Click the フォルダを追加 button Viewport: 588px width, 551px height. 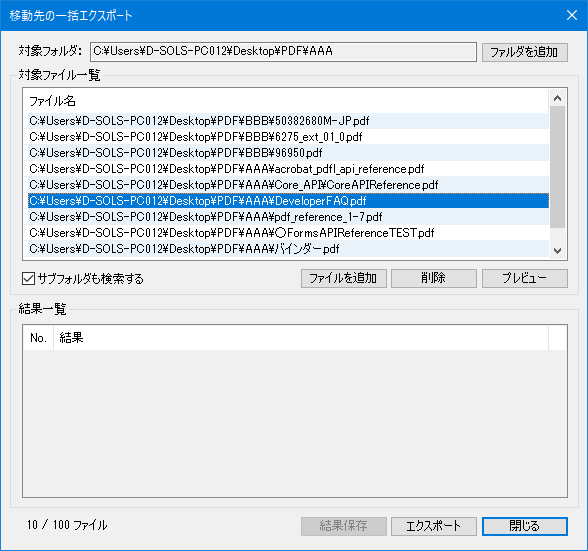click(x=525, y=52)
